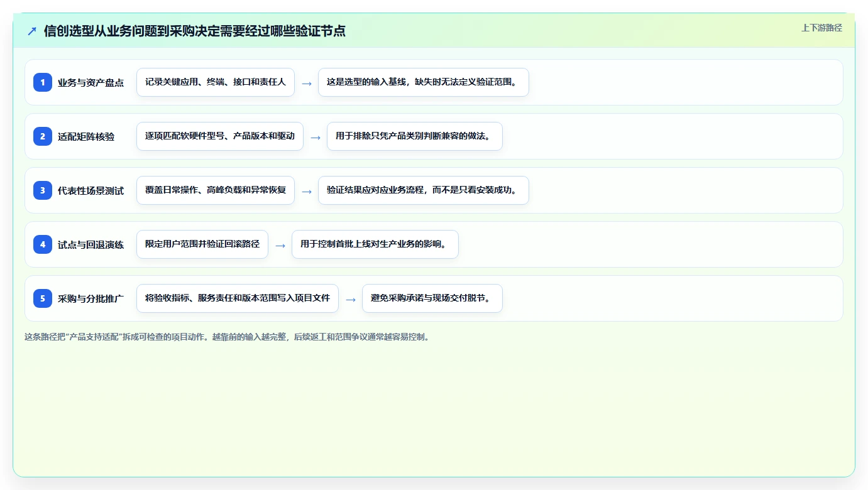Open the 记录关键应用、终端、接口和责任人 box

pos(216,82)
